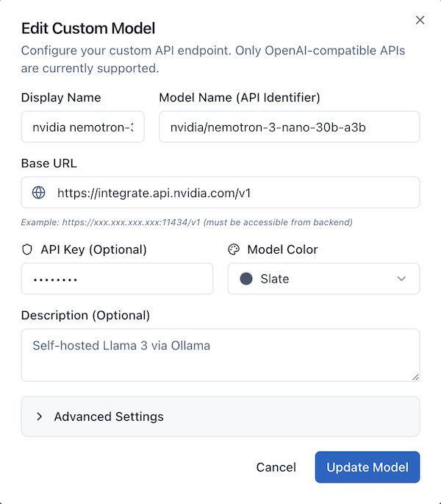Screen dimensions: 441x504
Task: Click the "Base URL" field label
Action: 49,163
